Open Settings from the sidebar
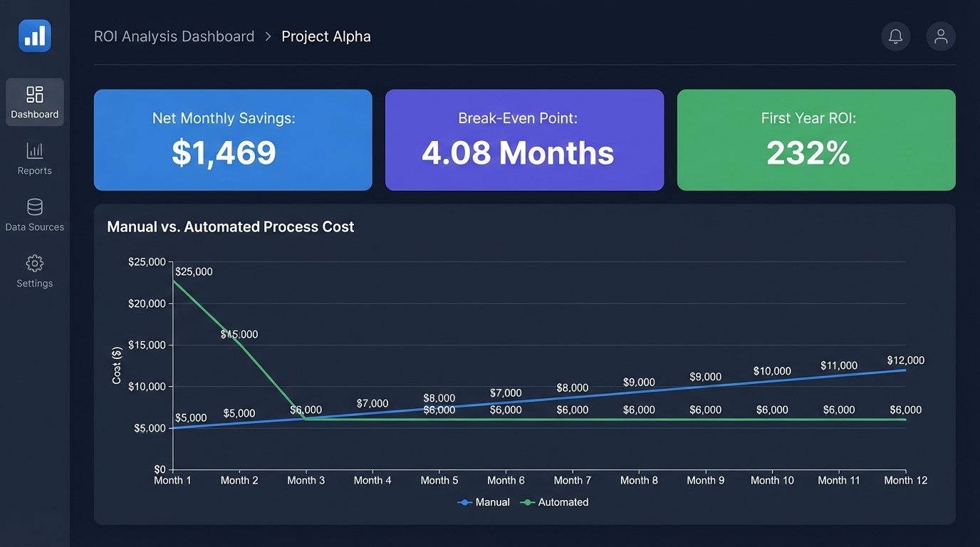980x547 pixels. 34,271
